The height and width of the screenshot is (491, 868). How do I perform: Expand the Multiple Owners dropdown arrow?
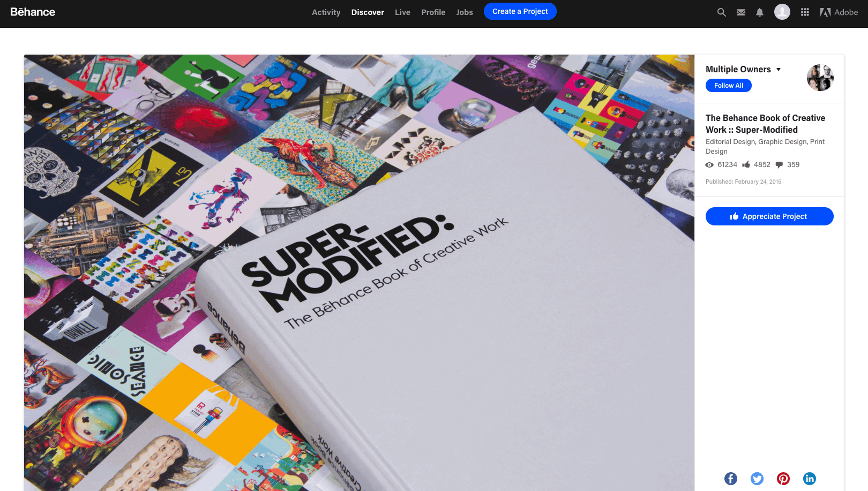pyautogui.click(x=779, y=70)
